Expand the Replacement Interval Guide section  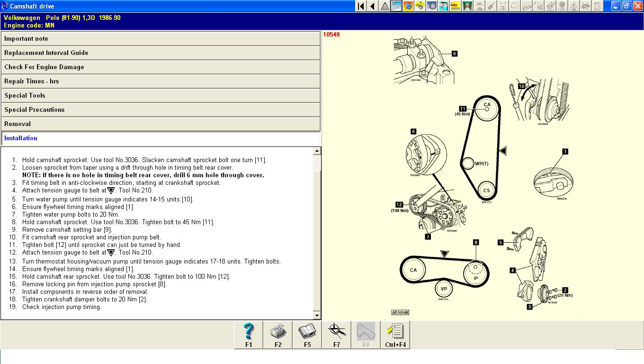coord(161,53)
